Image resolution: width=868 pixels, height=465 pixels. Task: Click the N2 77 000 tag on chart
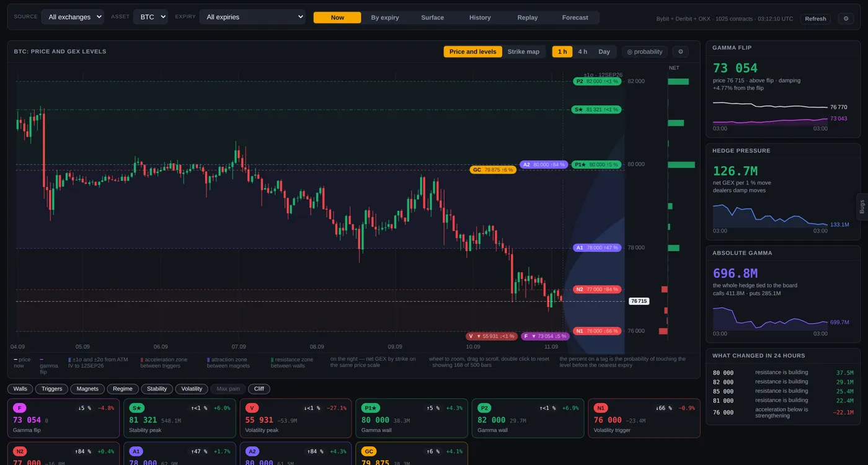click(597, 289)
